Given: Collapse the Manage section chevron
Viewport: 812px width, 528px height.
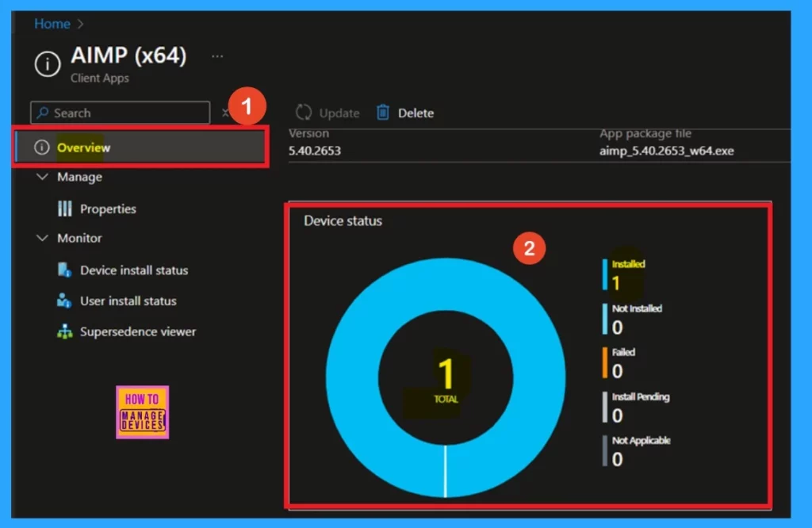Looking at the screenshot, I should point(43,177).
